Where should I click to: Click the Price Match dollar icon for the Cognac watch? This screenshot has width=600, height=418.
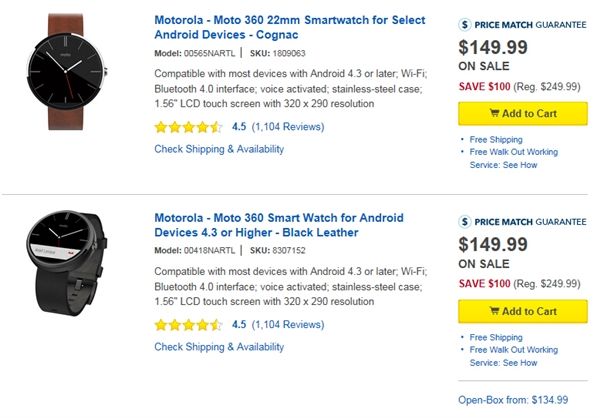(466, 24)
